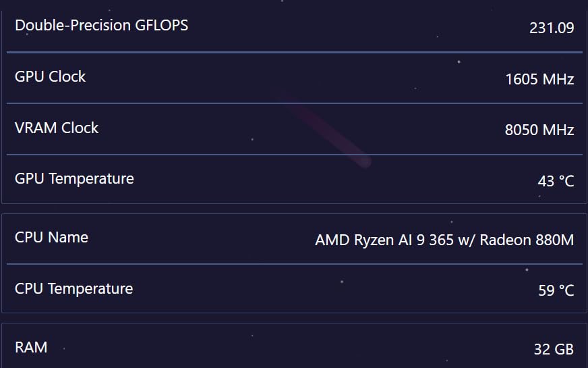Viewport: 588px width, 368px height.
Task: Select the 59 °C CPU temperature value
Action: (556, 290)
